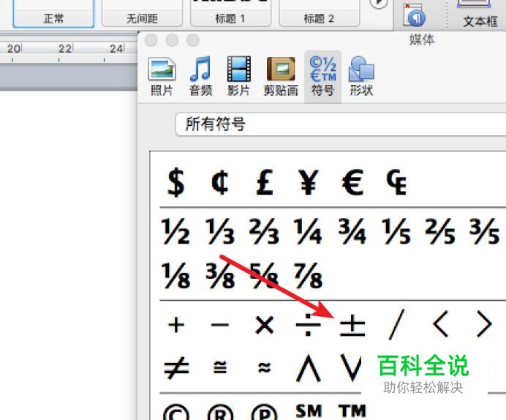Insert the five-eighths fraction symbol

264,275
